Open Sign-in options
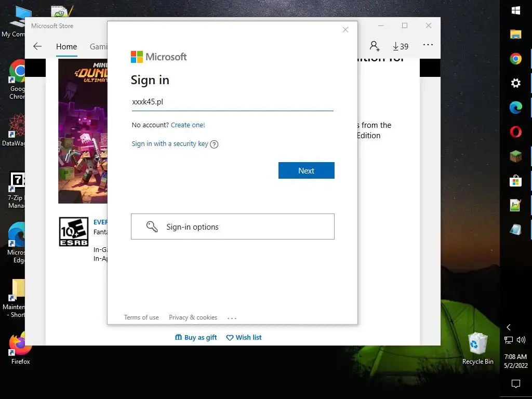Screen dimensions: 532x399 point(233,227)
